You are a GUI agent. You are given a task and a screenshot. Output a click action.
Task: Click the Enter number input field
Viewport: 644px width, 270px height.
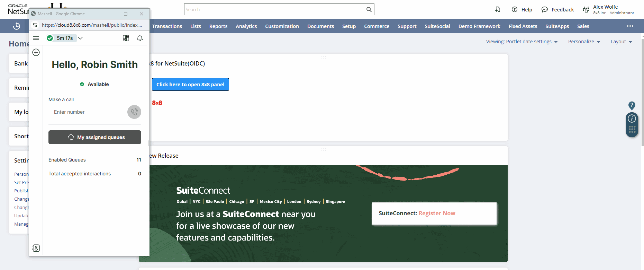coord(87,112)
